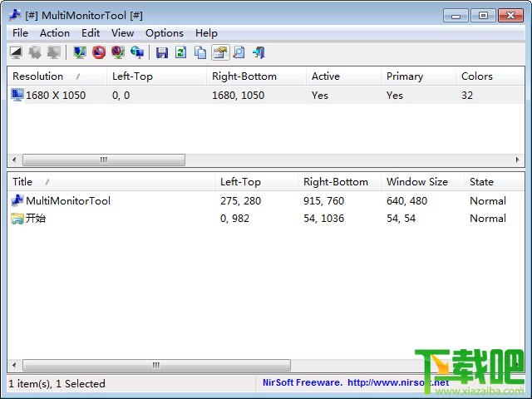Click the monitors pane horizontal scrollbar thumb
This screenshot has height=399, width=532.
click(104, 160)
